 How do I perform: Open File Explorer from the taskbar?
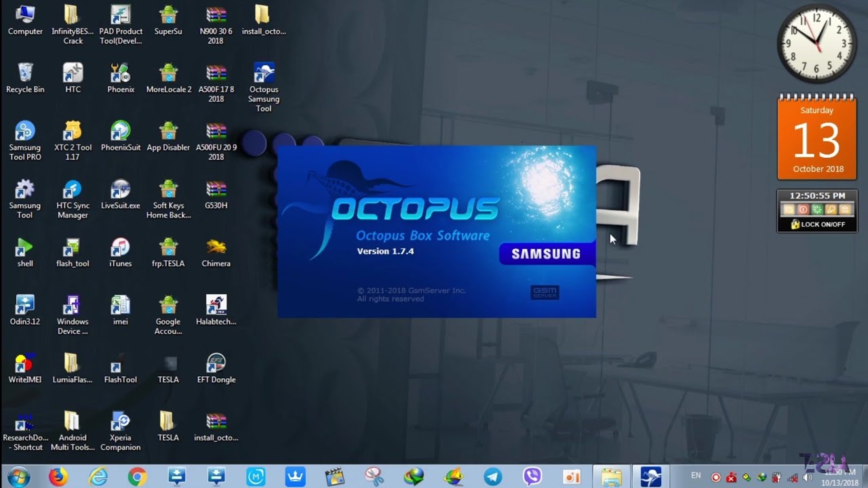click(x=611, y=476)
